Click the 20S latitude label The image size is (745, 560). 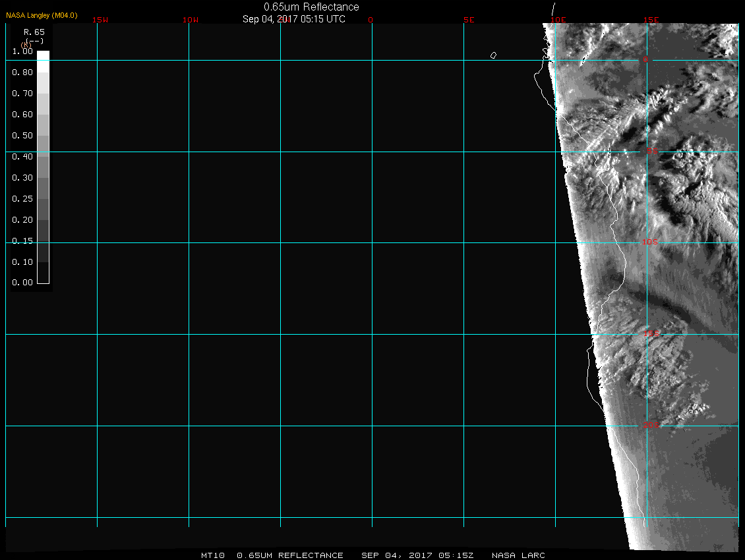tap(650, 426)
